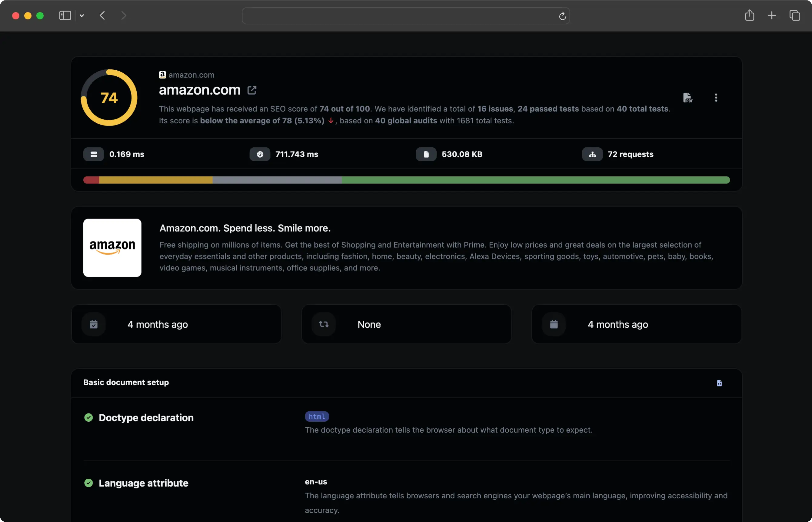Click the 74 SEO score gauge
Image resolution: width=812 pixels, height=522 pixels.
(109, 98)
